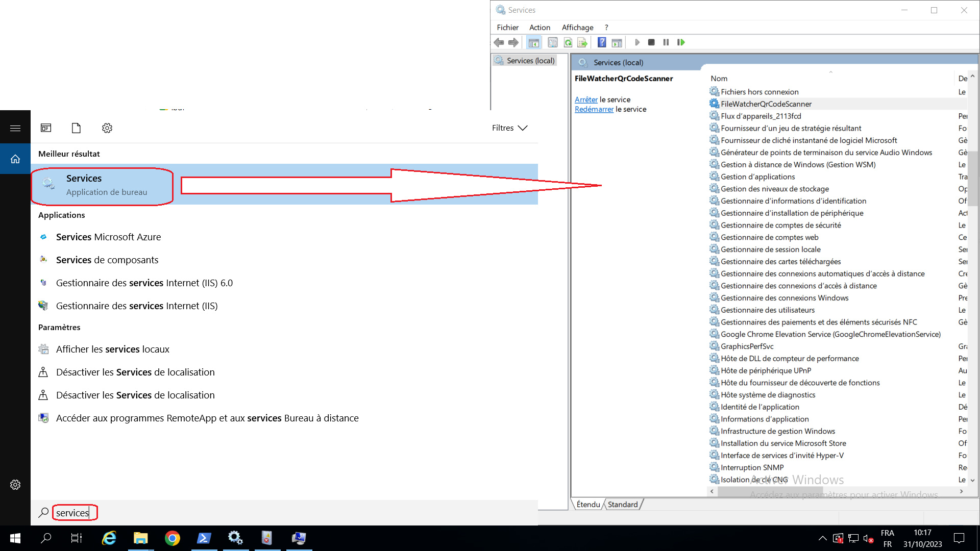Click the Refresh toolbar icon
Screen dimensions: 980x551
click(568, 42)
